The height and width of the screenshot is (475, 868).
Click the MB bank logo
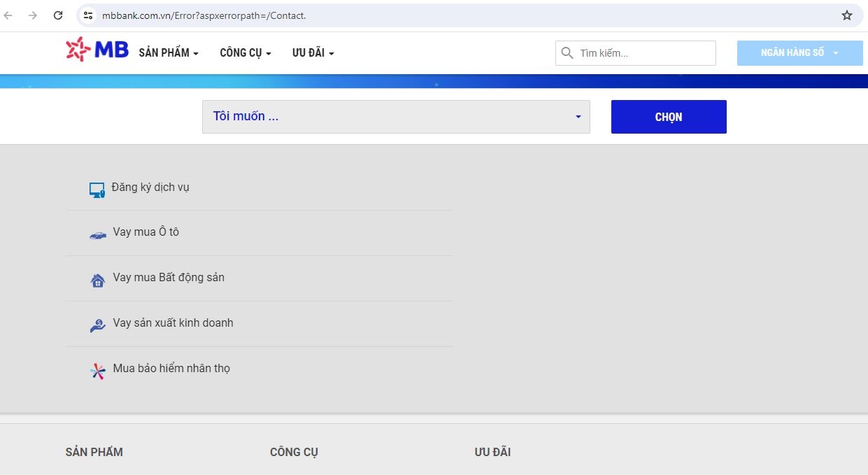pyautogui.click(x=97, y=50)
